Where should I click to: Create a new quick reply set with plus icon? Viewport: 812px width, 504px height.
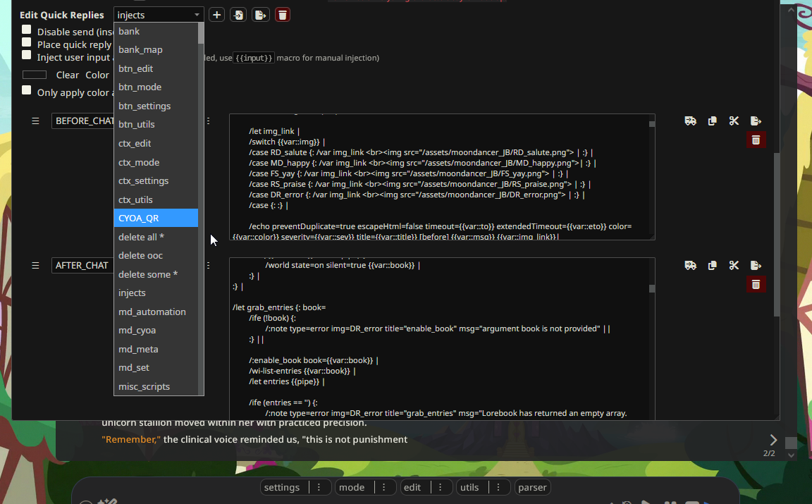tap(216, 15)
